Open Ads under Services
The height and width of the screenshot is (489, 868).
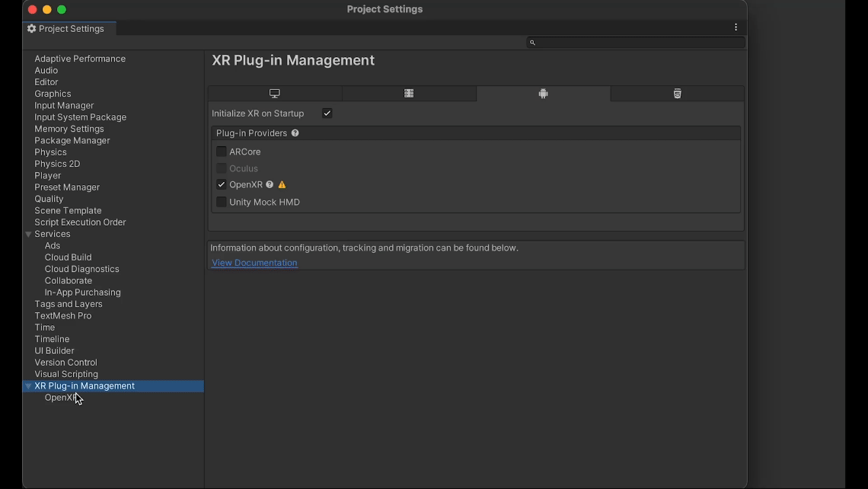(x=53, y=245)
